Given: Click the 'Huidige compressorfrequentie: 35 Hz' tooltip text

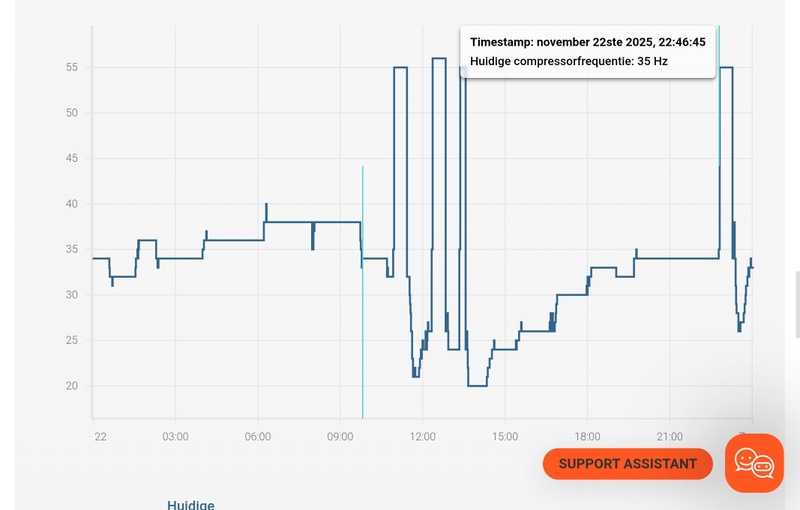Looking at the screenshot, I should [569, 61].
